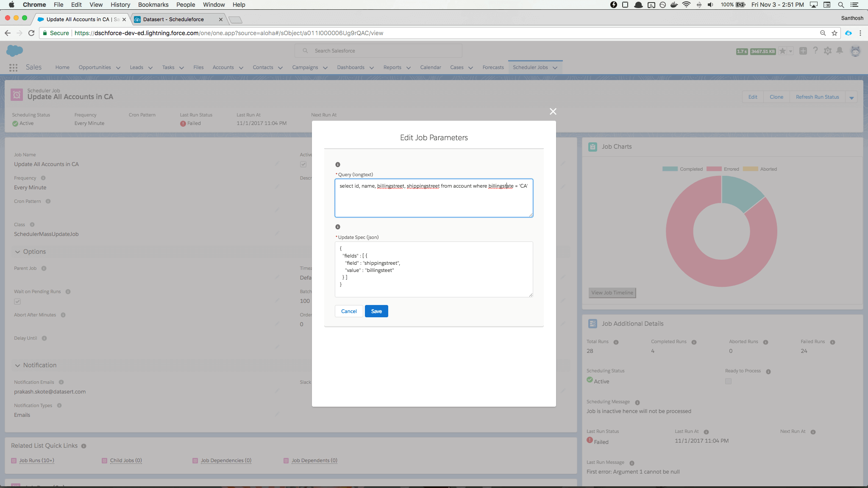The width and height of the screenshot is (868, 488).
Task: Open the more actions dropdown beside Refresh Run Status
Action: 851,97
